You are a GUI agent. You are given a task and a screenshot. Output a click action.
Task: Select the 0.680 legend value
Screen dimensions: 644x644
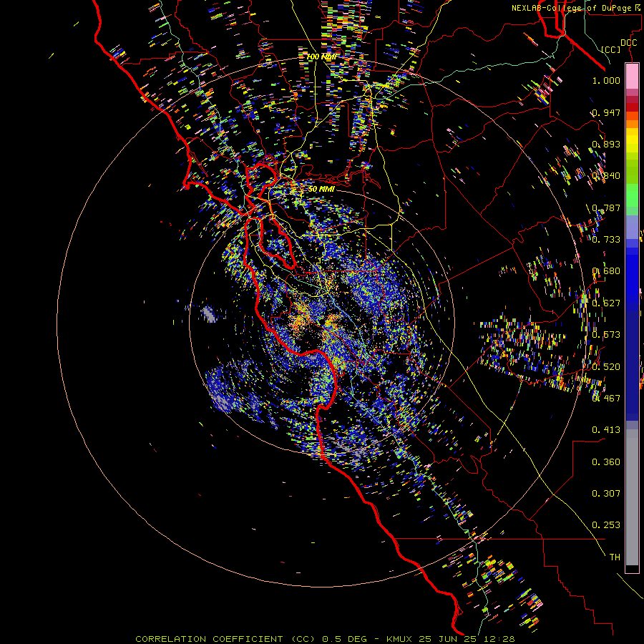(x=606, y=271)
